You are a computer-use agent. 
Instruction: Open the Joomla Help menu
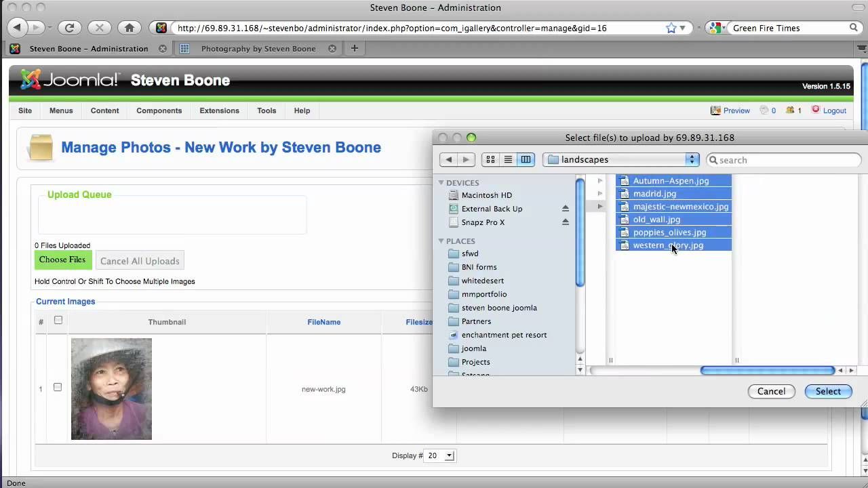click(x=302, y=110)
